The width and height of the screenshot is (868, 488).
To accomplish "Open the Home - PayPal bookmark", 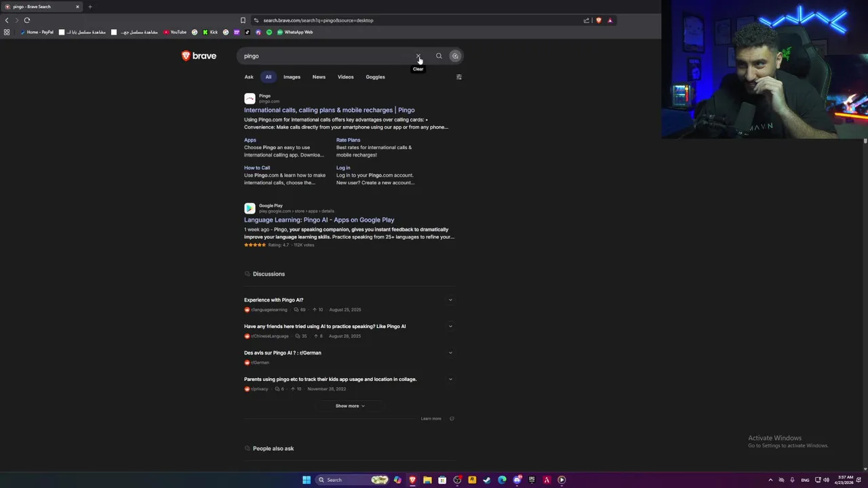I will (37, 33).
